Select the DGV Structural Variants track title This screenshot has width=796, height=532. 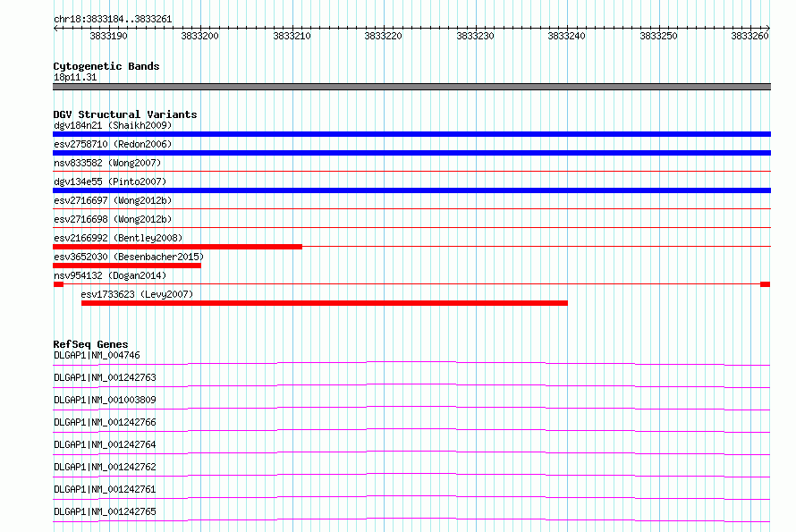125,114
